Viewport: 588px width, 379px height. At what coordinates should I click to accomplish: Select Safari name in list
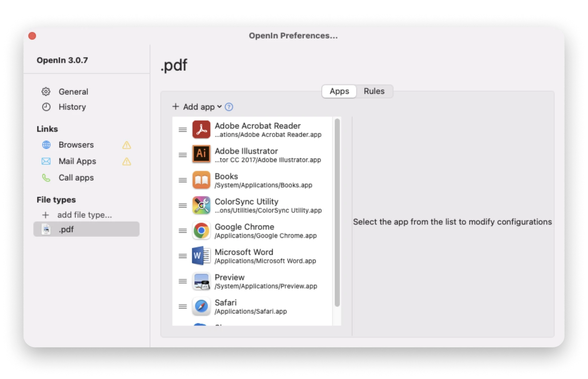pos(225,303)
